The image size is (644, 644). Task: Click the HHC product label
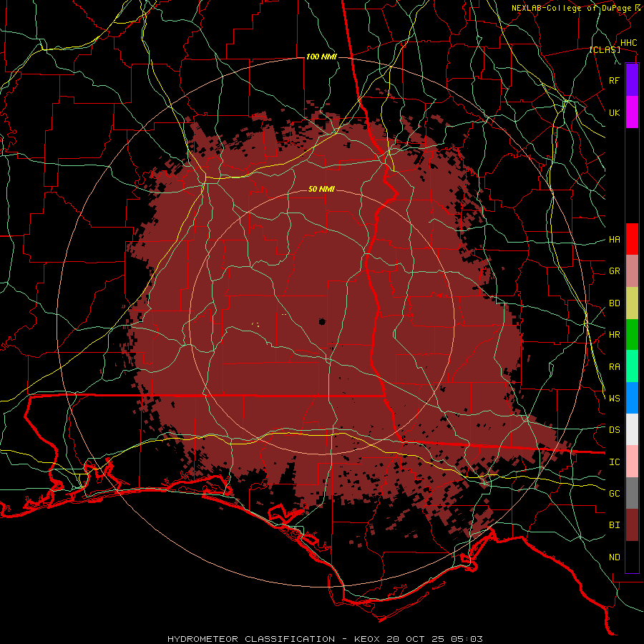[629, 43]
